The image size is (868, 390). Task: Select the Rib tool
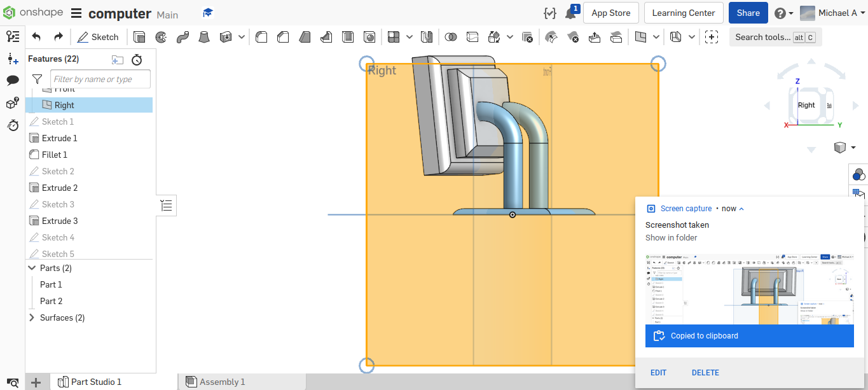tap(326, 37)
